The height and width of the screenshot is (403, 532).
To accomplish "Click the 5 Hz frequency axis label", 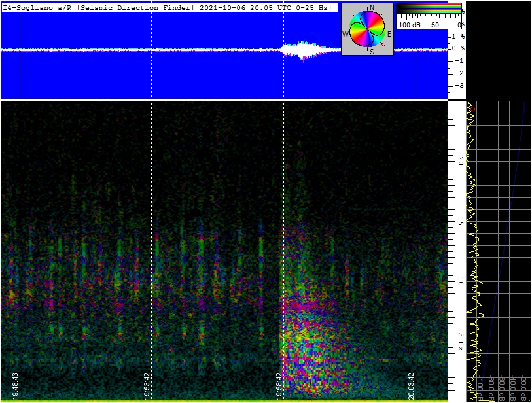I will point(461,342).
